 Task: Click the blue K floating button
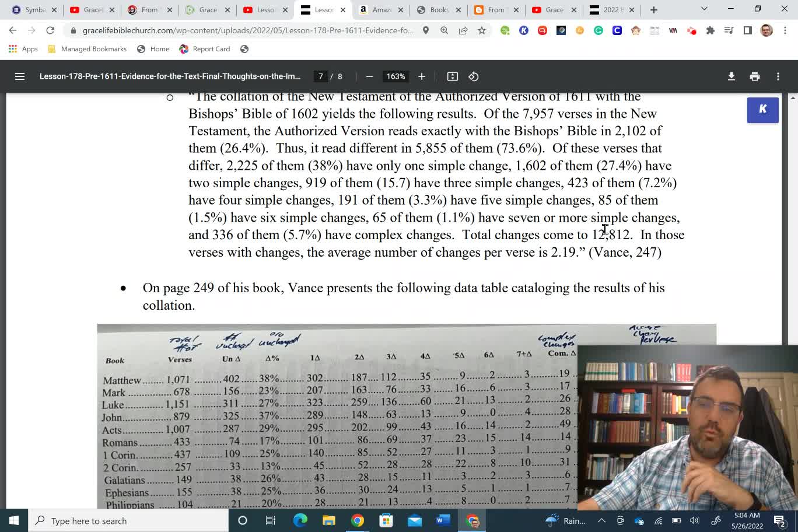(x=763, y=110)
